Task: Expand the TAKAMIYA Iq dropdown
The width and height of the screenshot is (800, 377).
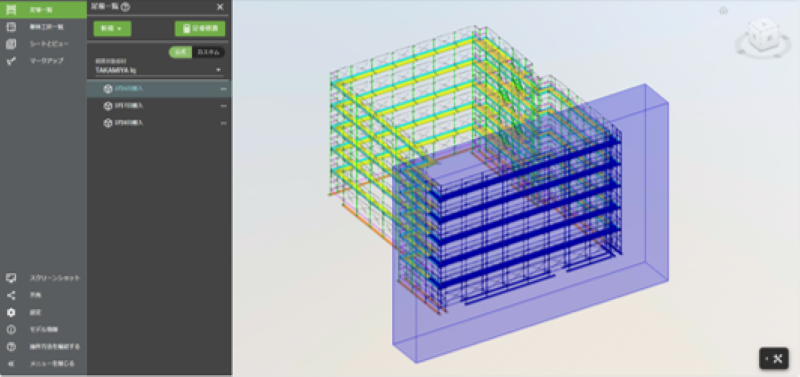Action: pos(159,70)
